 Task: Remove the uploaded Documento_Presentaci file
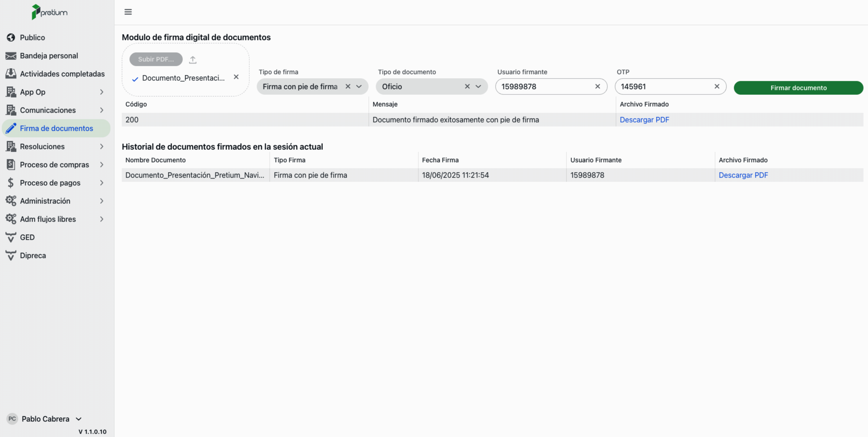[x=236, y=77]
